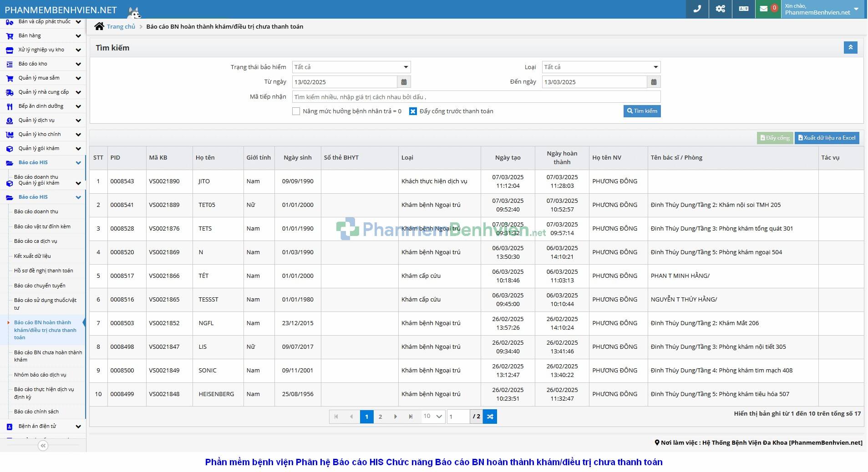Open Báo cáo thực hiện dịch vụ định kỳ
The height and width of the screenshot is (472, 868).
coord(44,393)
